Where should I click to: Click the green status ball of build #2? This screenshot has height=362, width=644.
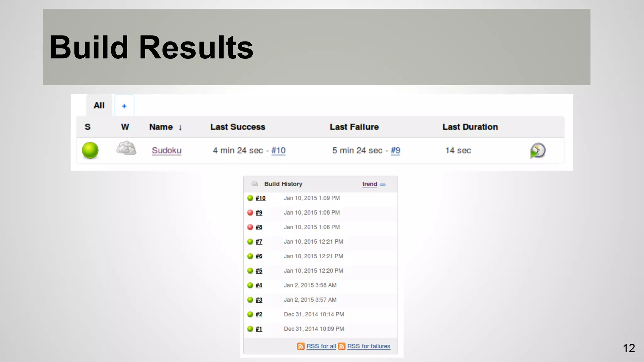click(x=250, y=314)
